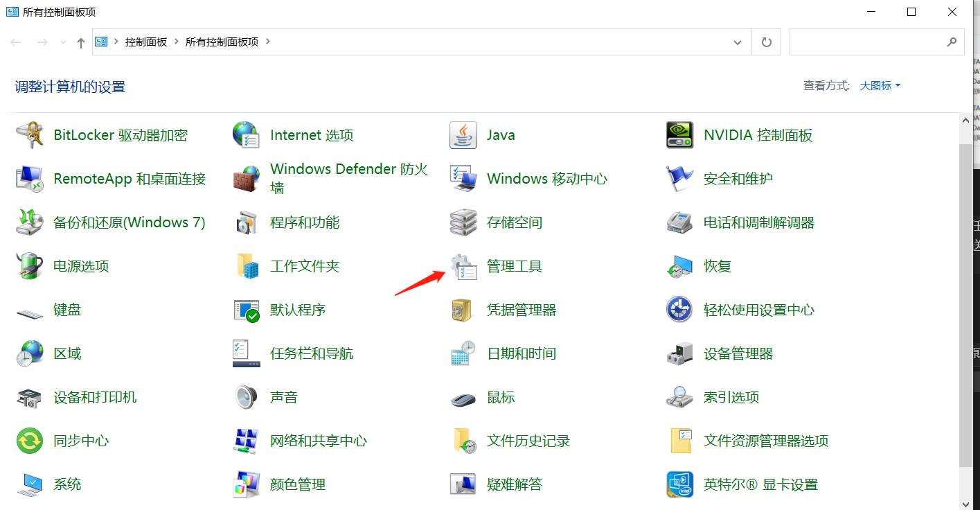Image resolution: width=980 pixels, height=510 pixels.
Task: Open the 设备和打印机 icon
Action: [x=30, y=397]
